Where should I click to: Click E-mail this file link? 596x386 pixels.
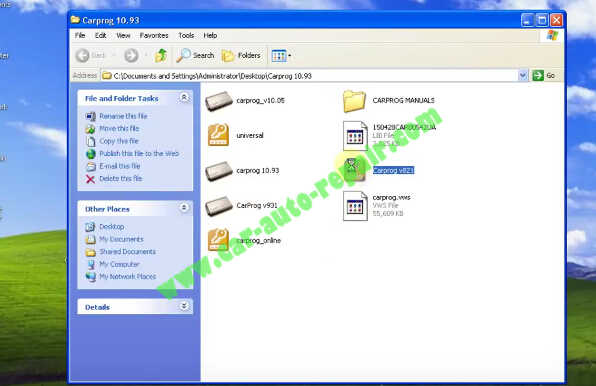click(x=120, y=166)
